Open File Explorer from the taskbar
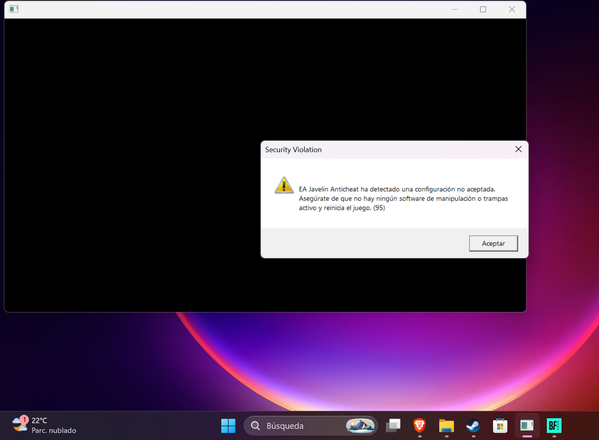 pyautogui.click(x=446, y=425)
